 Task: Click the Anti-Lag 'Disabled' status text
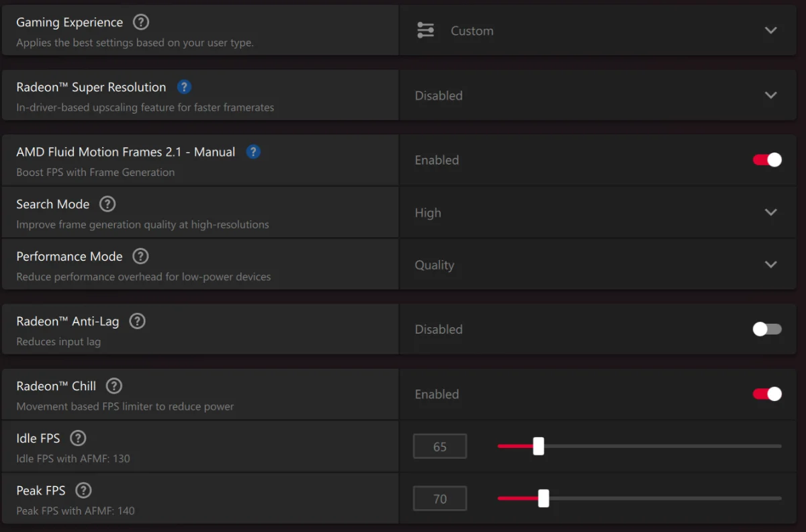tap(439, 329)
